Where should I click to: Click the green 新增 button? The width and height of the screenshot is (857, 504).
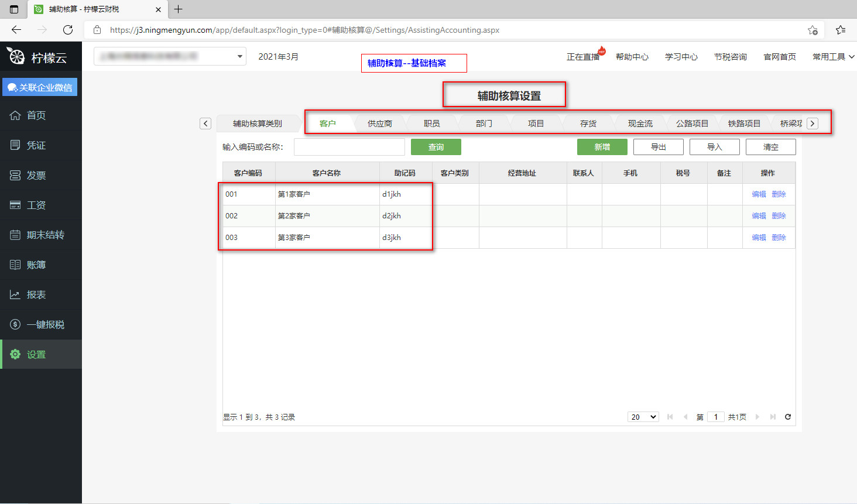(602, 147)
